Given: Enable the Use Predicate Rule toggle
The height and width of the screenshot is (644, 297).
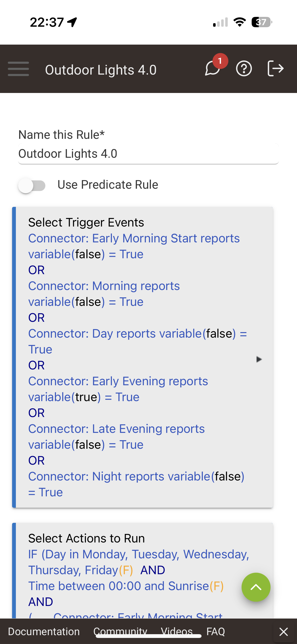Looking at the screenshot, I should [x=32, y=185].
